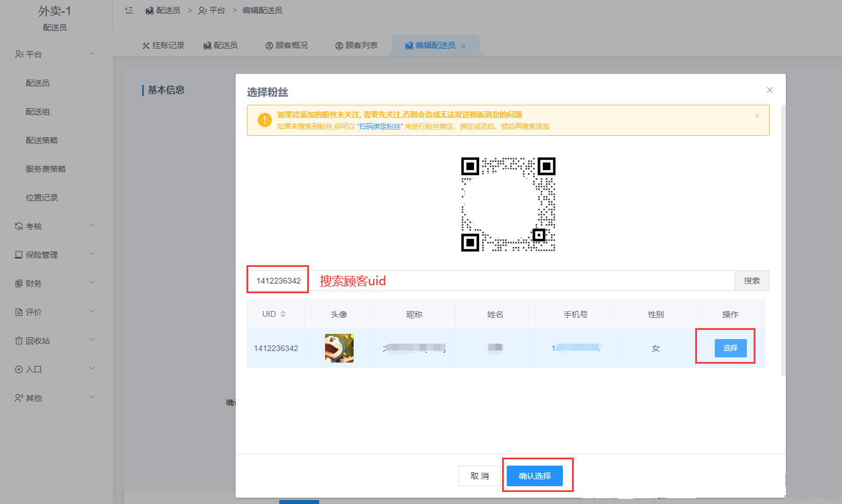
Task: Open 位置记录 in the sidebar
Action: 42,198
